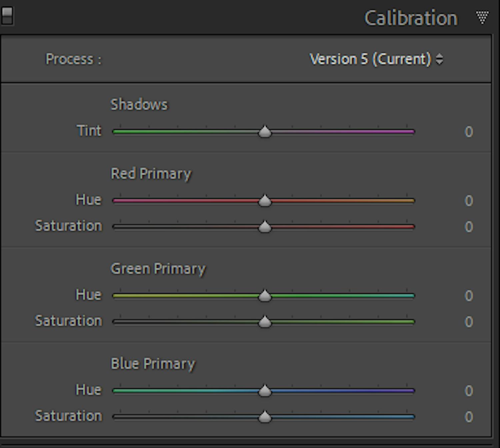Click the Calibration panel header title
Viewport: 500px width, 448px height.
click(x=410, y=18)
